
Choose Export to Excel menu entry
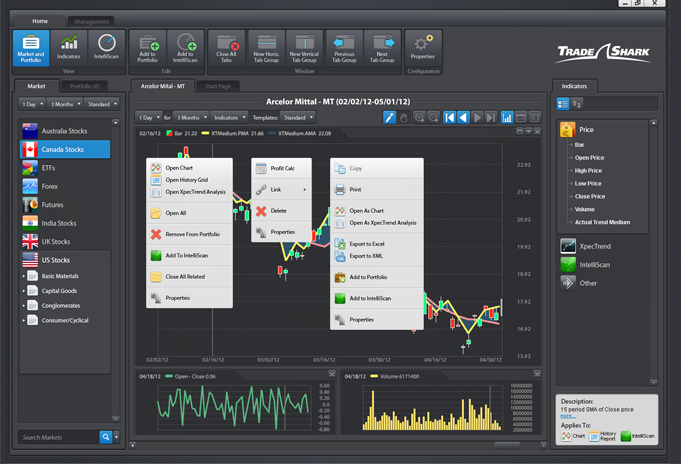377,244
